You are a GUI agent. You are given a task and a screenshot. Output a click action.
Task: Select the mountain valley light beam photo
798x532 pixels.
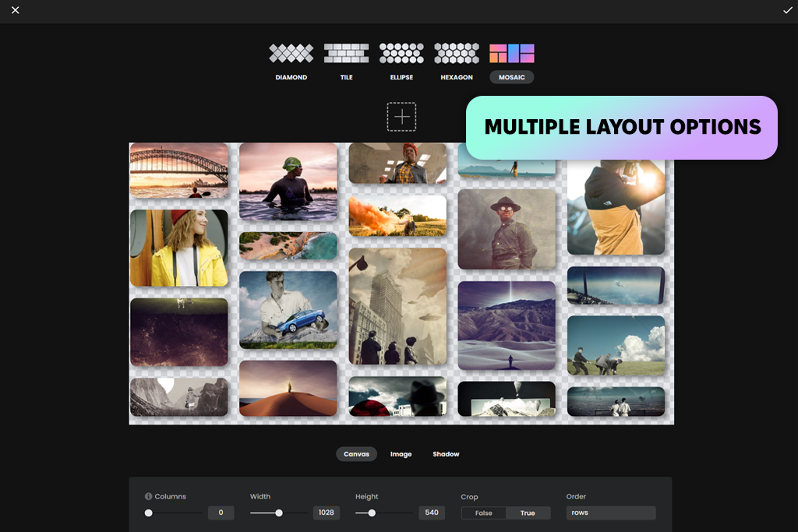(507, 326)
